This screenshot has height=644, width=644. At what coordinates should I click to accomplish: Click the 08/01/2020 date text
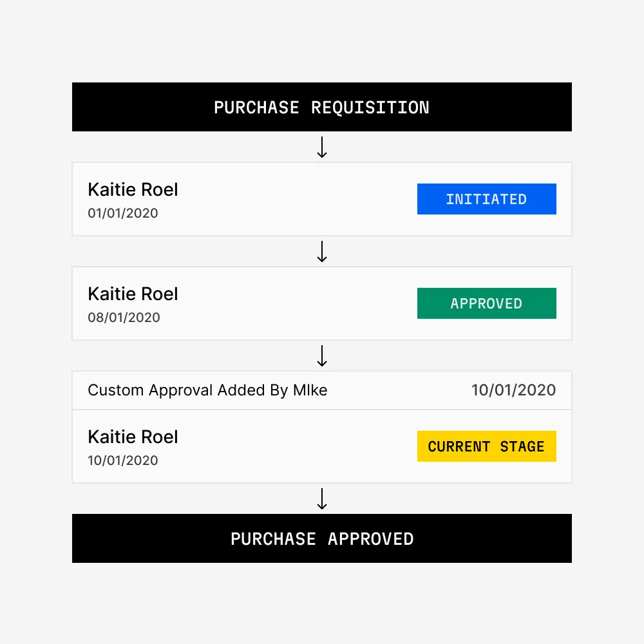pos(124,317)
